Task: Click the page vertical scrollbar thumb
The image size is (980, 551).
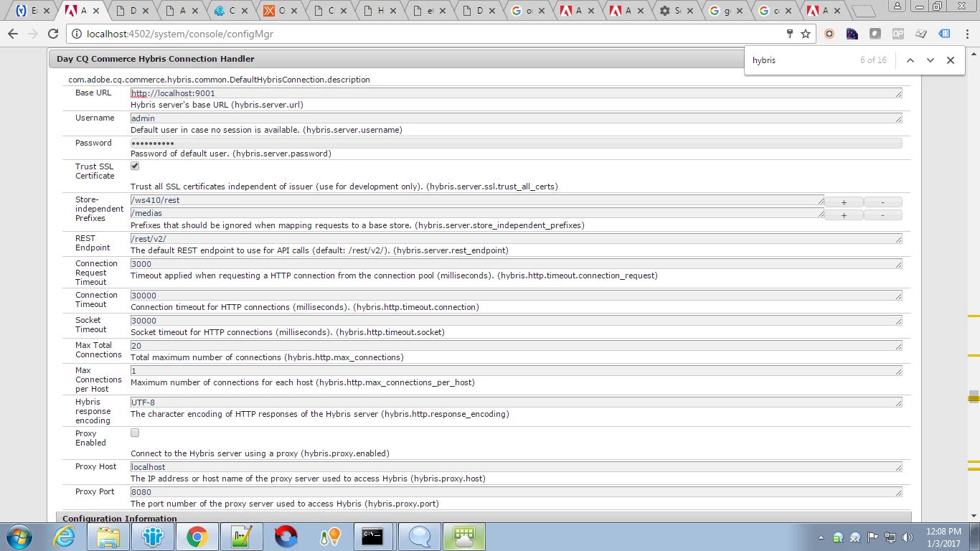Action: (x=974, y=397)
